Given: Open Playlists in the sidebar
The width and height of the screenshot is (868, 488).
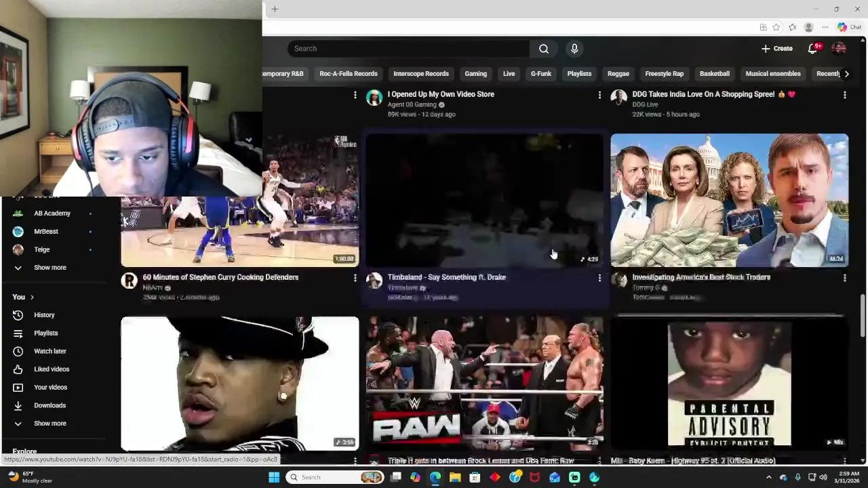Looking at the screenshot, I should (45, 333).
